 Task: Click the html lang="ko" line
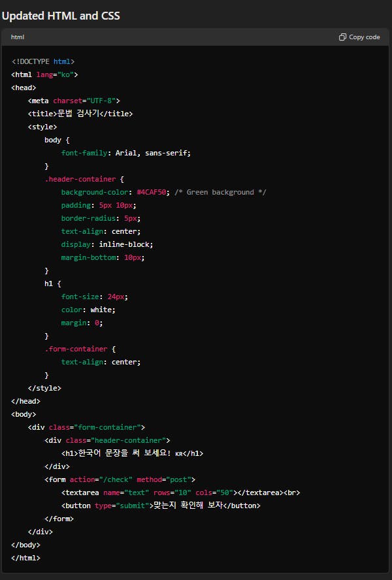click(44, 74)
